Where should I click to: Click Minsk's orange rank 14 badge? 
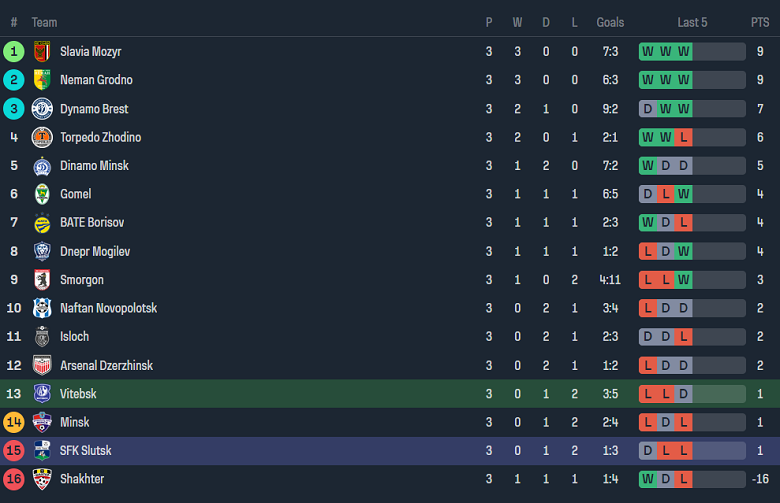pos(14,422)
